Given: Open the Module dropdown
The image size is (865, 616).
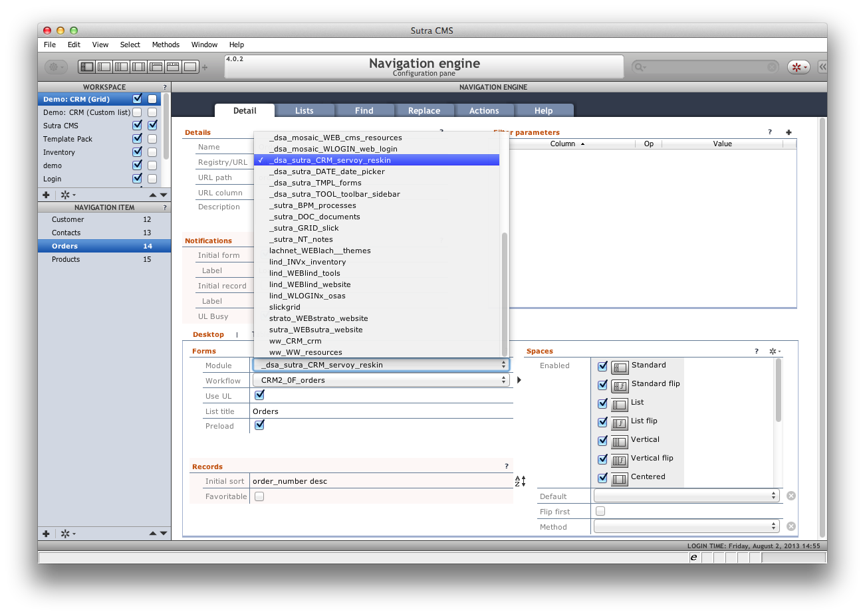Looking at the screenshot, I should point(381,365).
